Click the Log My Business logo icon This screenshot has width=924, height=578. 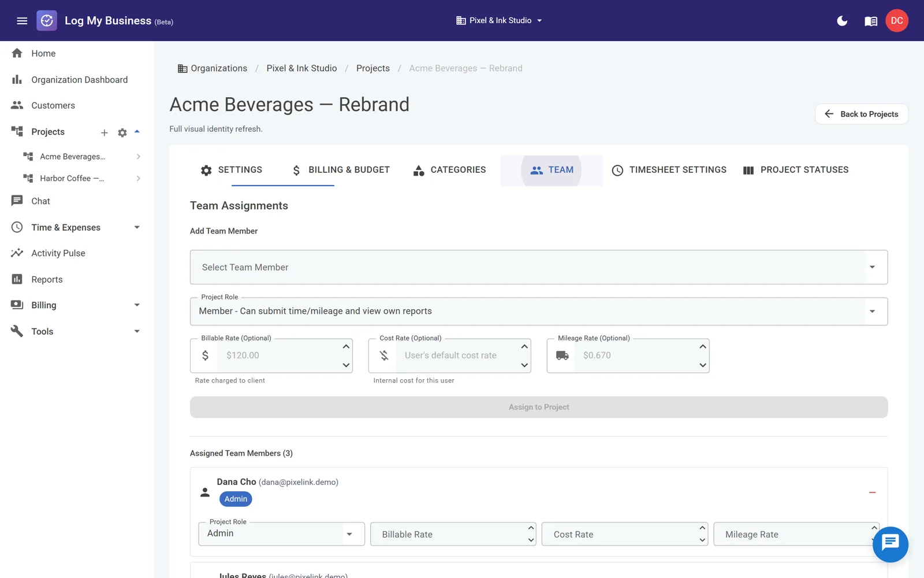click(47, 21)
